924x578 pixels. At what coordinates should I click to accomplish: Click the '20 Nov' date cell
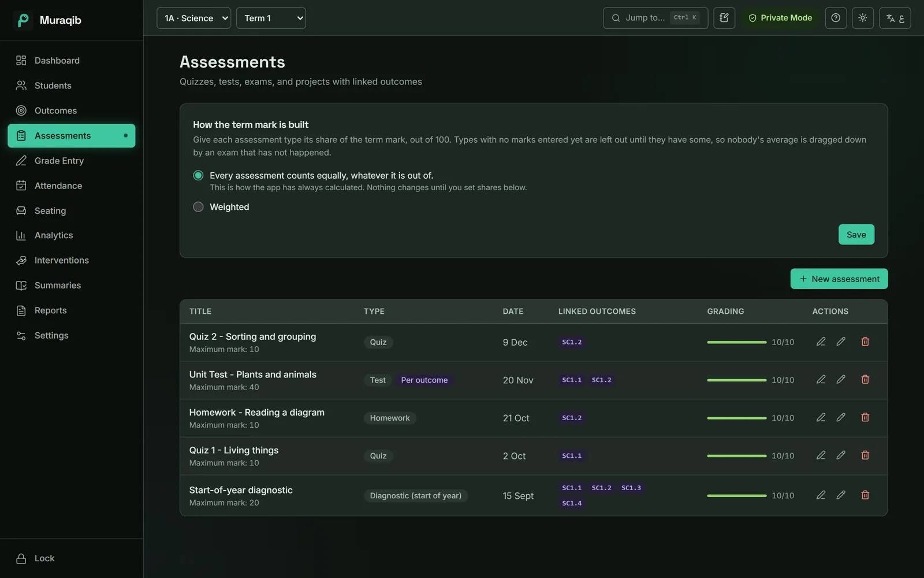point(518,380)
